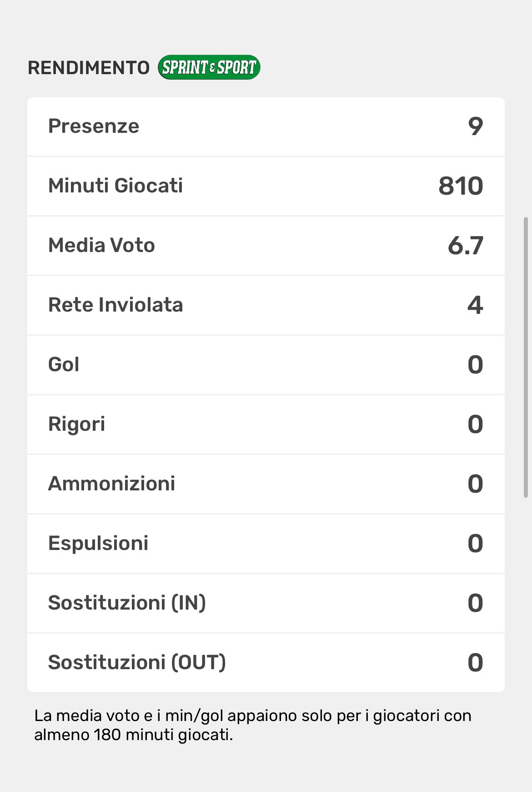
Task: Tap the Sostituzioni (OUT) row
Action: click(266, 662)
